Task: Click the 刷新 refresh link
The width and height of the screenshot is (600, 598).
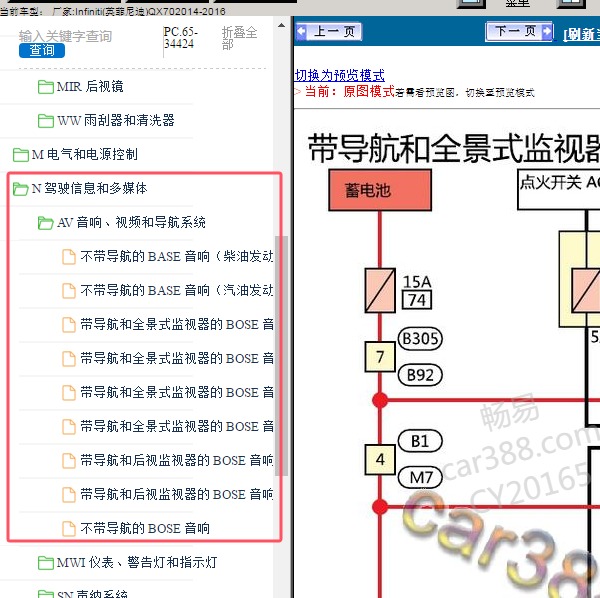Action: [x=582, y=35]
